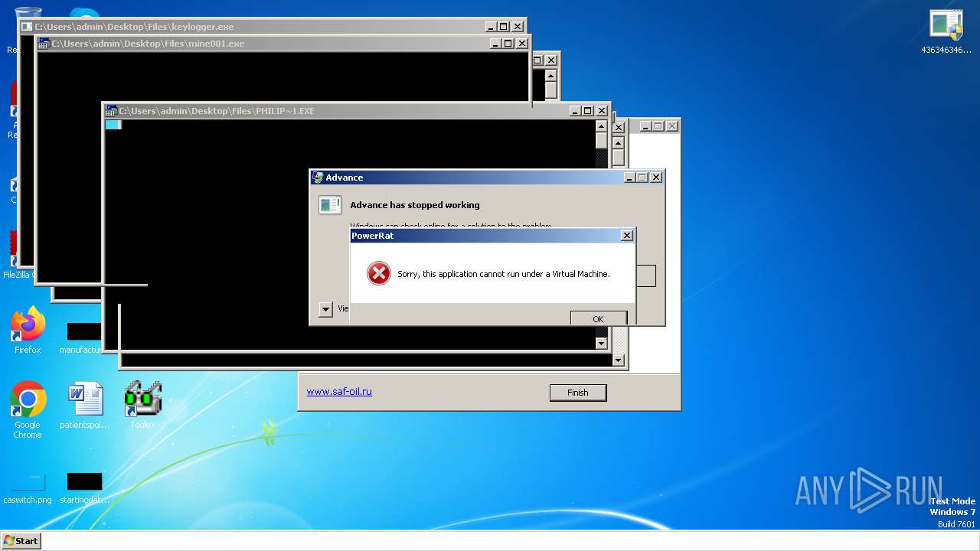The image size is (980, 551).
Task: Minimize the mine001.exe console window
Action: 495,44
